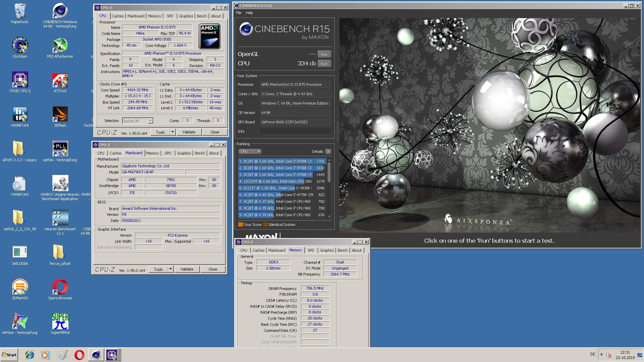
Task: Switch to Graphics tab in Mainboard CPU-Z window
Action: tap(184, 153)
